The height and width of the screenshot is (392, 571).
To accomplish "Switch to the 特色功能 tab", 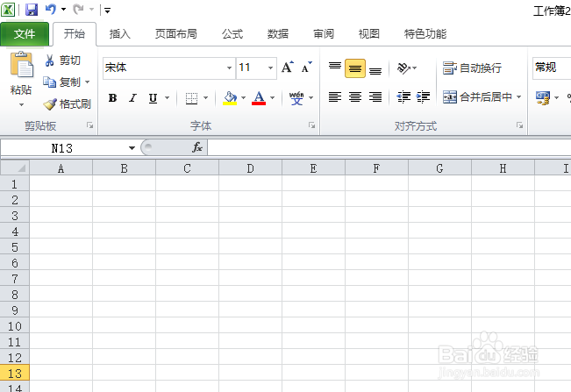I will 425,34.
